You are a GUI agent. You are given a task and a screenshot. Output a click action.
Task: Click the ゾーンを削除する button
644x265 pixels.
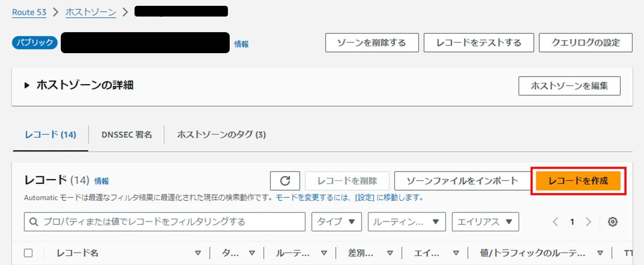[x=371, y=42]
